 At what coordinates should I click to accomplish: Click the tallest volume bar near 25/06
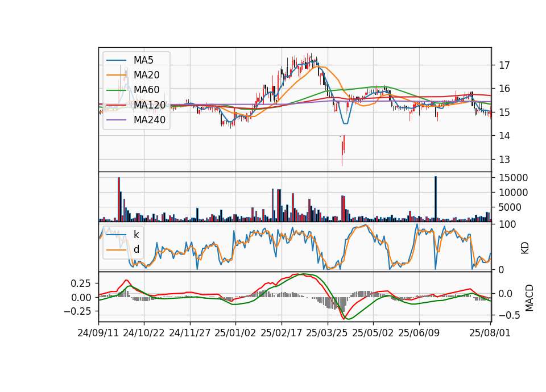pyautogui.click(x=435, y=199)
